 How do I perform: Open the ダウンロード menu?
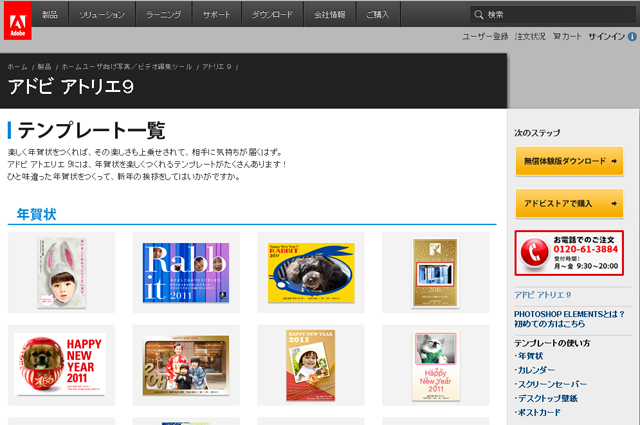272,14
